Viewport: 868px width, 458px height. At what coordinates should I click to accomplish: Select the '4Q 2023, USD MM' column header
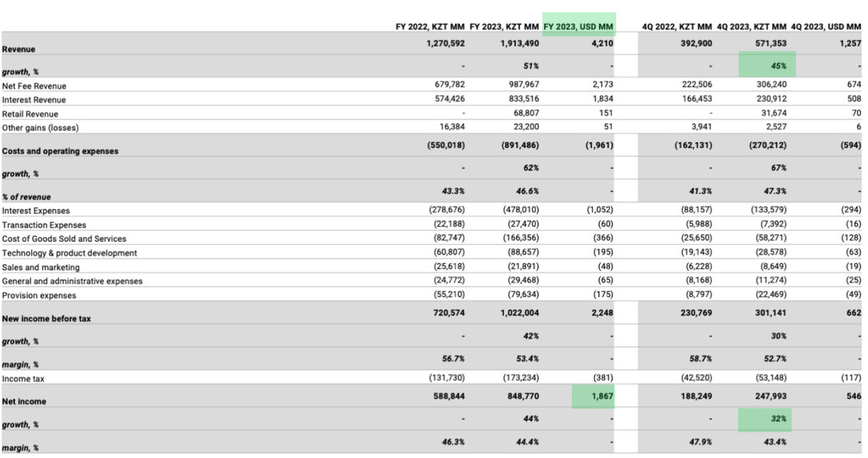826,26
